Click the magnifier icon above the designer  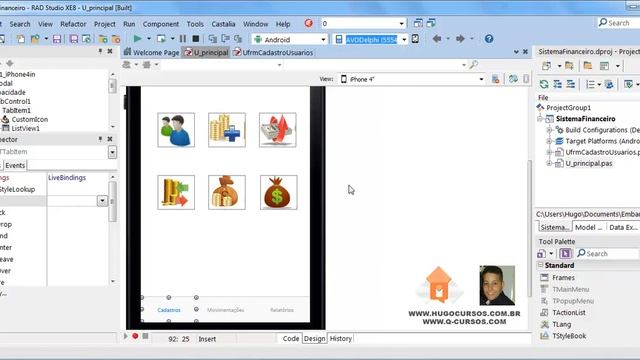473,64
